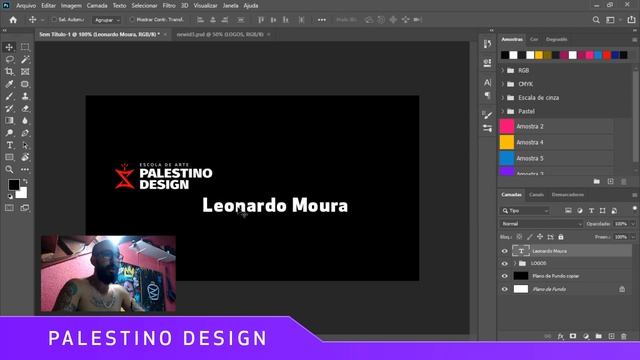Open the Camada menu
Screen dimensions: 640x360
point(97,6)
